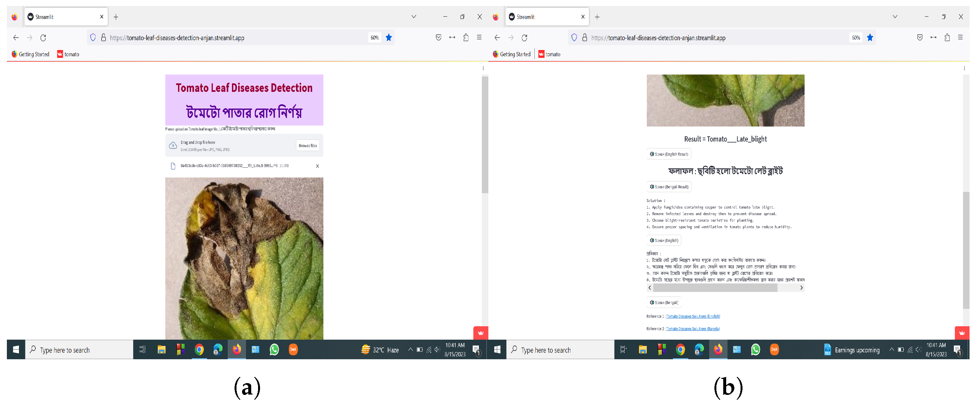Open WhatsApp from the left taskbar
980x406 pixels.
point(274,349)
